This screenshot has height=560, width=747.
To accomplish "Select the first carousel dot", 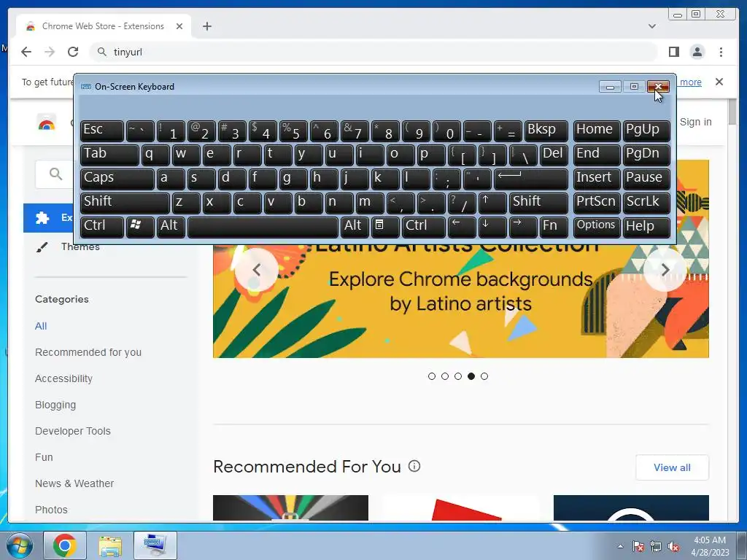I will 432,376.
